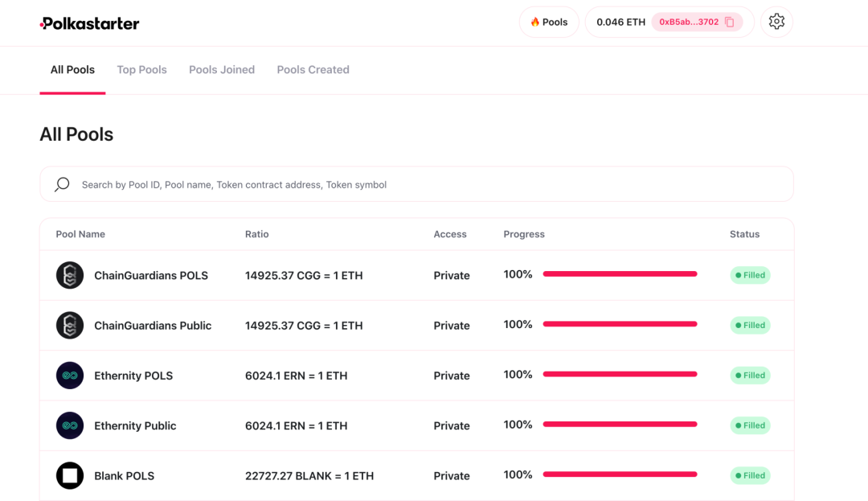Click 22727.27 BLANK = 1 ETH ratio

tap(309, 476)
